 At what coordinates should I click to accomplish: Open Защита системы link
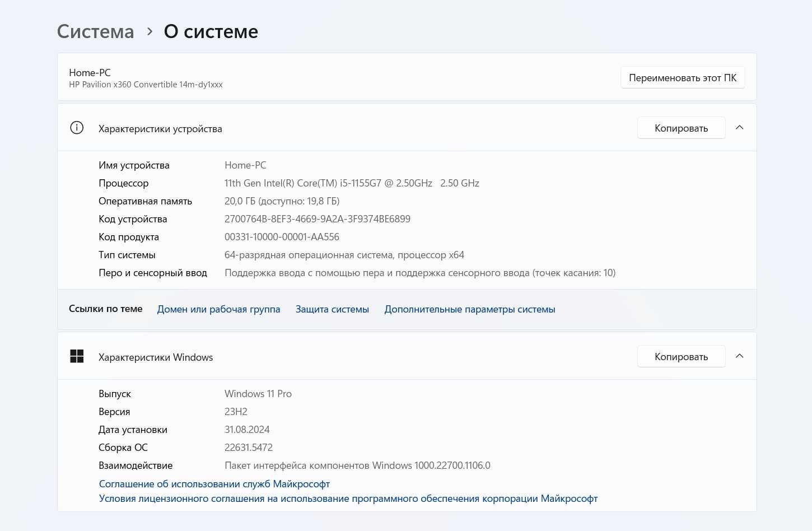(332, 309)
